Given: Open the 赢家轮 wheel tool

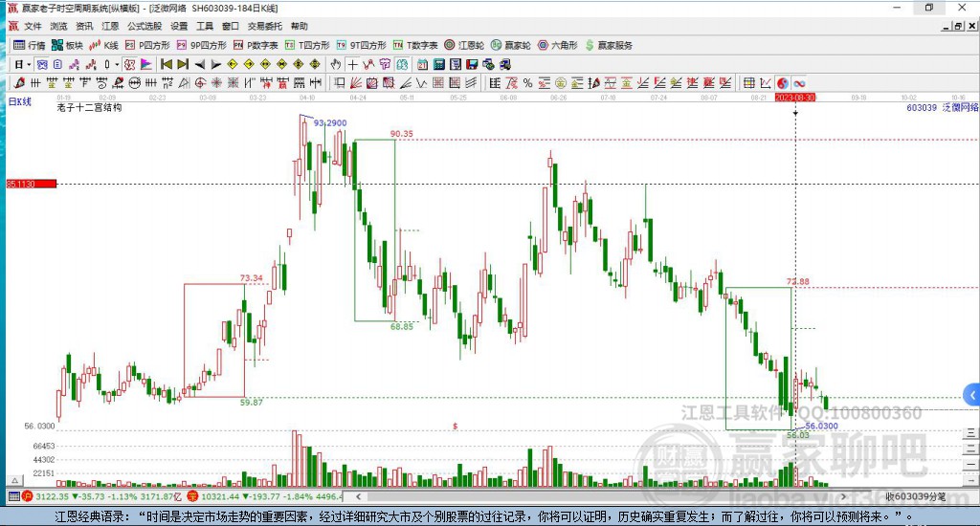Looking at the screenshot, I should [x=511, y=45].
